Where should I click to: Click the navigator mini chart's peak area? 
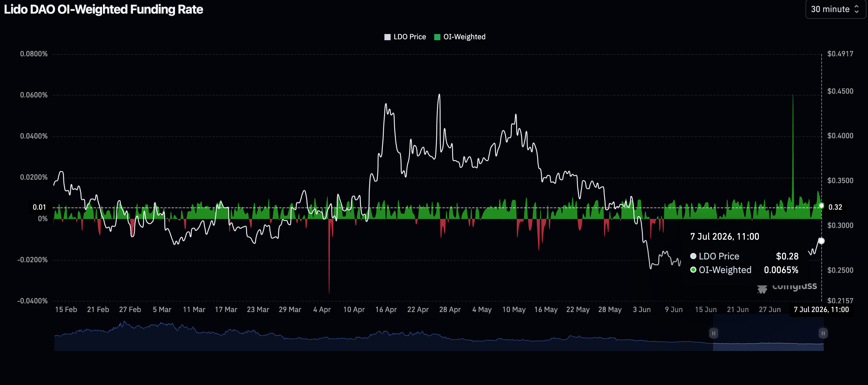click(x=124, y=324)
